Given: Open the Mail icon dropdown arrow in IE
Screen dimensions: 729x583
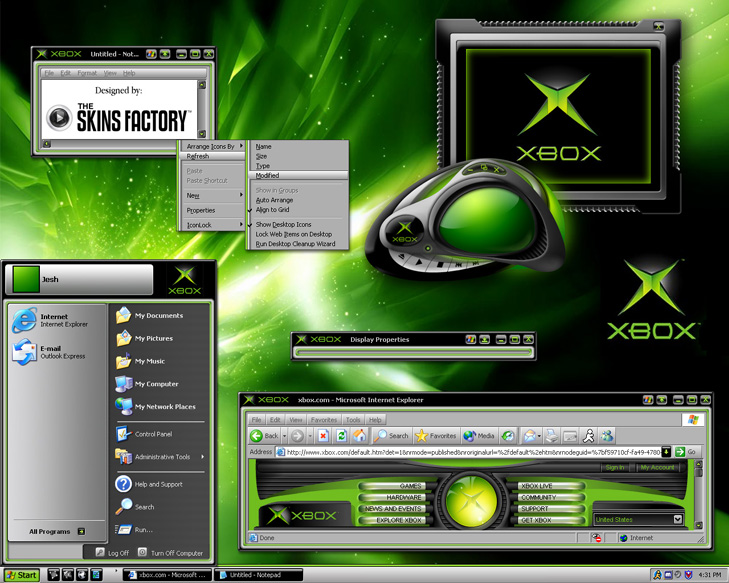Looking at the screenshot, I should click(539, 436).
